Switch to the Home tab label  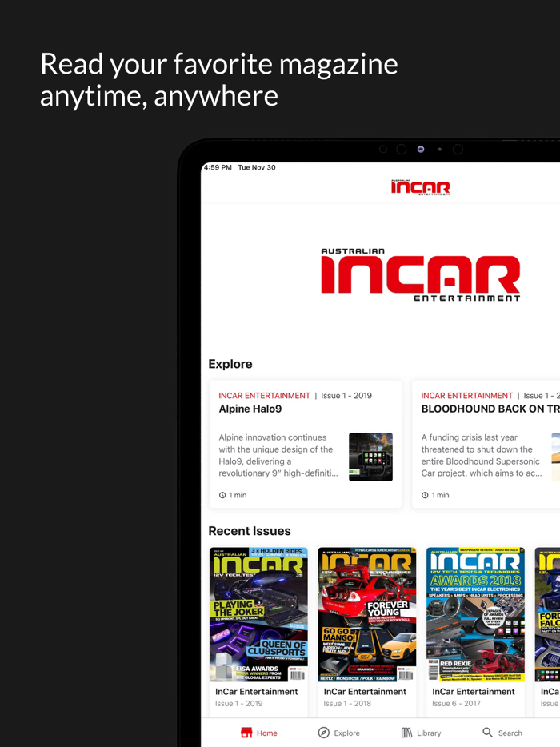tap(267, 733)
